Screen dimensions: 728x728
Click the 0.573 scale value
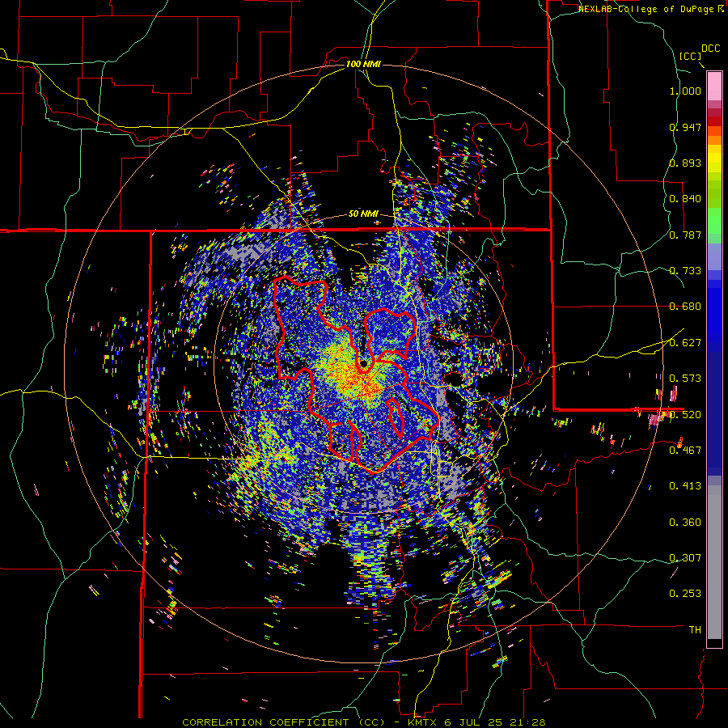click(x=685, y=379)
